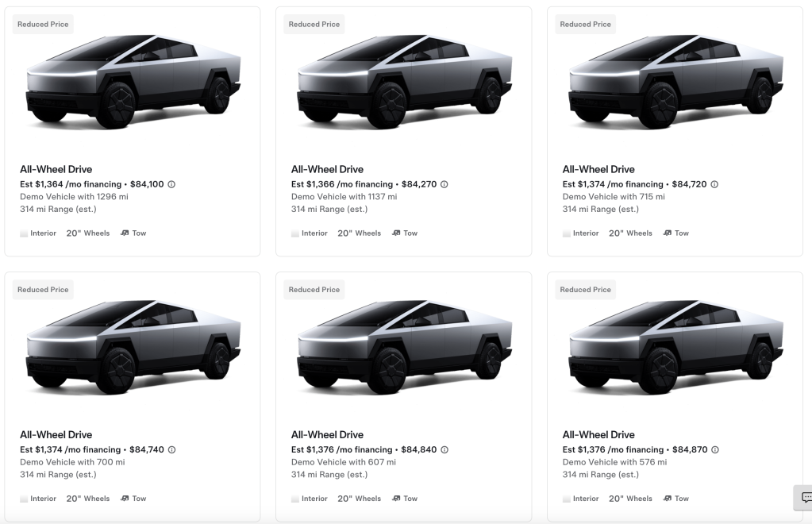
Task: Open the All-Wheel Drive listing priced $84,720
Action: (598, 169)
